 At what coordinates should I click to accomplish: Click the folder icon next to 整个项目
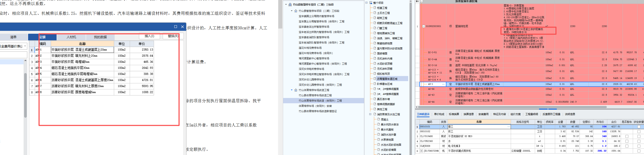(x=371, y=3)
